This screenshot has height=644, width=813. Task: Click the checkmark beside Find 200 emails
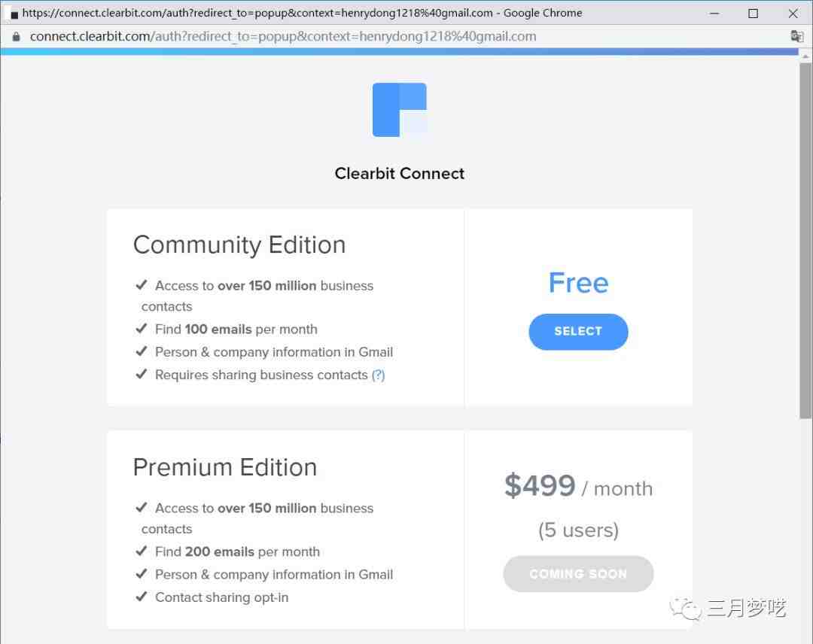pos(141,551)
